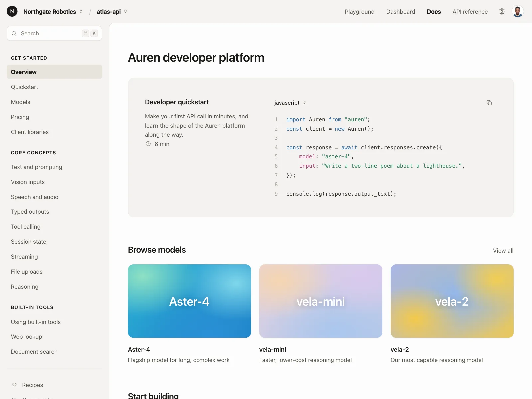The height and width of the screenshot is (399, 532).
Task: Open the API reference tab
Action: click(x=470, y=12)
